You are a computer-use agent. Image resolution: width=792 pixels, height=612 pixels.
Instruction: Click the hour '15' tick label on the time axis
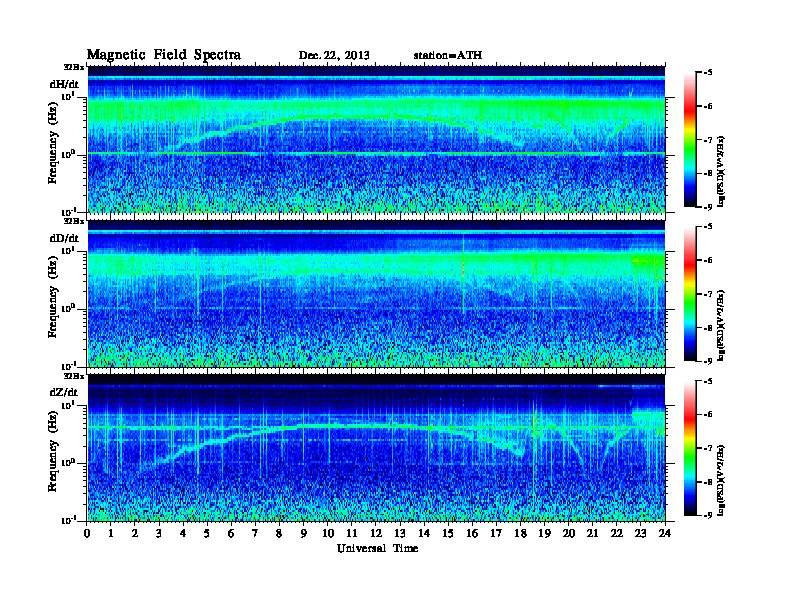click(x=448, y=533)
